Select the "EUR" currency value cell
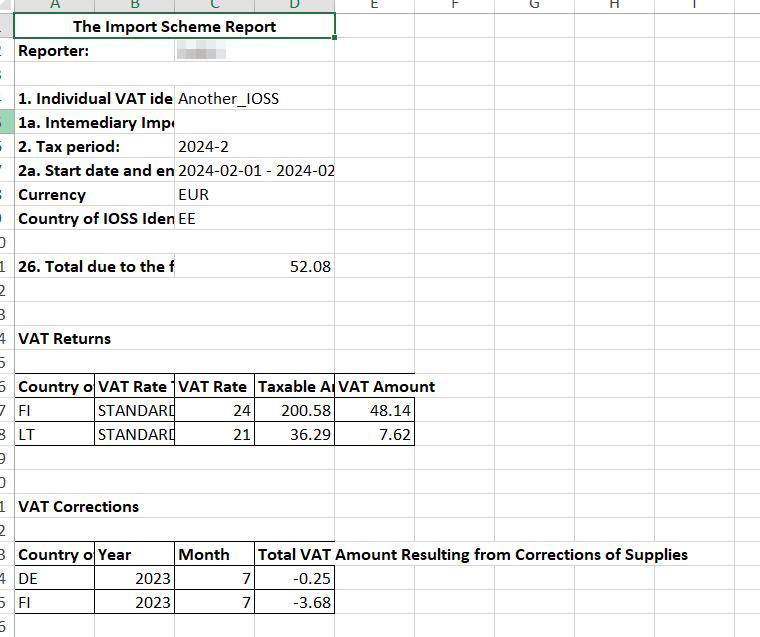The image size is (760, 637). pos(193,195)
